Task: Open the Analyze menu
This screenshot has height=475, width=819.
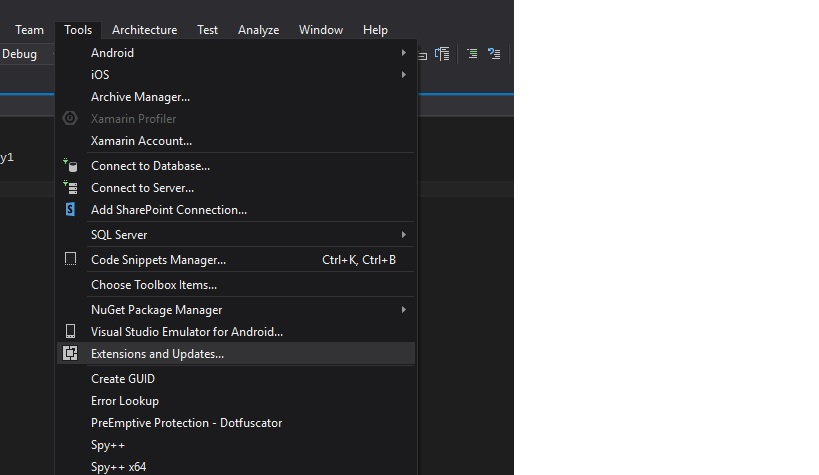Action: [x=259, y=30]
